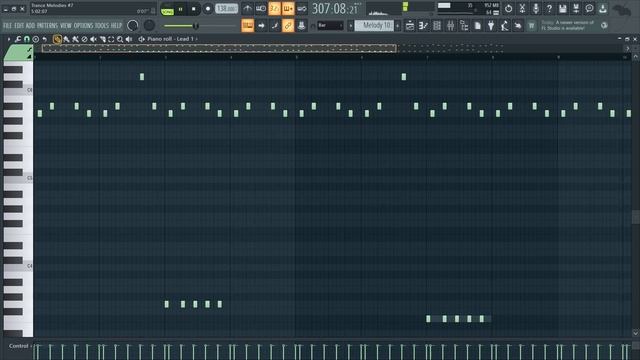The width and height of the screenshot is (640, 360).
Task: Toggle wait for input to start
Action: pos(261,9)
